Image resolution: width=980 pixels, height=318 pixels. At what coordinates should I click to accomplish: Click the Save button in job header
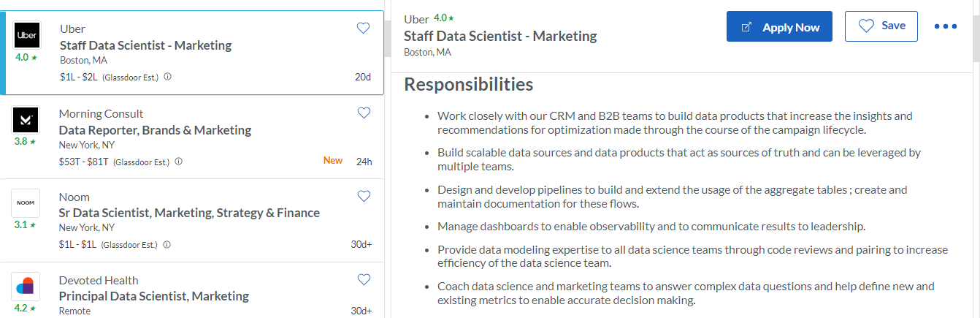coord(881,26)
